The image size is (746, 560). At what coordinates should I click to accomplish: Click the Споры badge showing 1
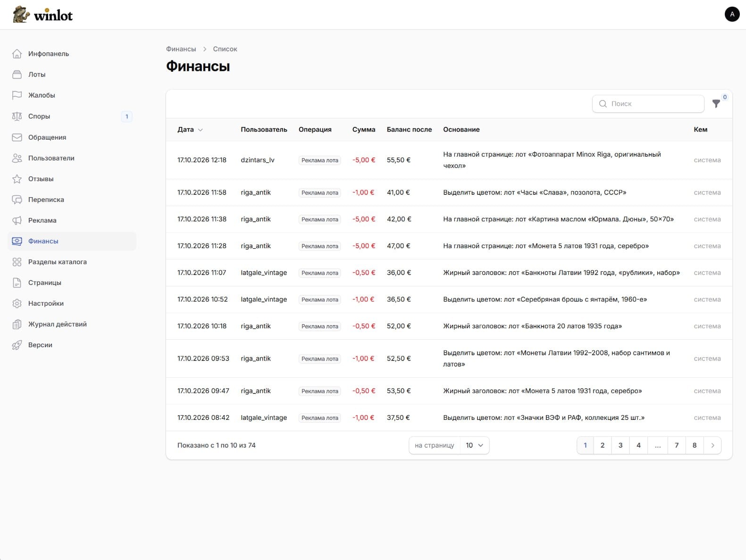(126, 117)
